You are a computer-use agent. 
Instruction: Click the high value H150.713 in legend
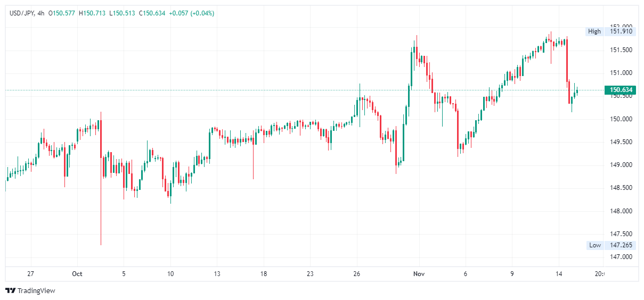coord(93,13)
